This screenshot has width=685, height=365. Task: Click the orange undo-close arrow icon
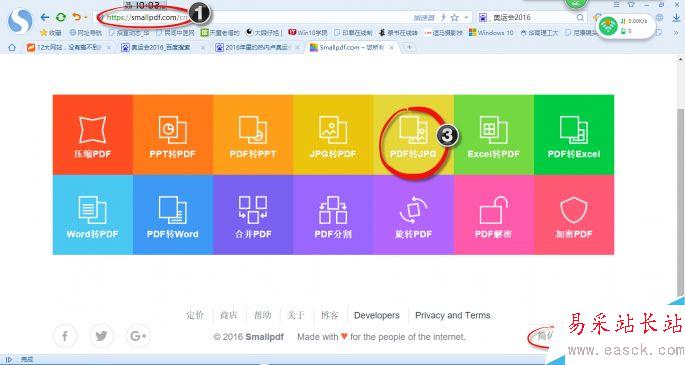tap(76, 17)
